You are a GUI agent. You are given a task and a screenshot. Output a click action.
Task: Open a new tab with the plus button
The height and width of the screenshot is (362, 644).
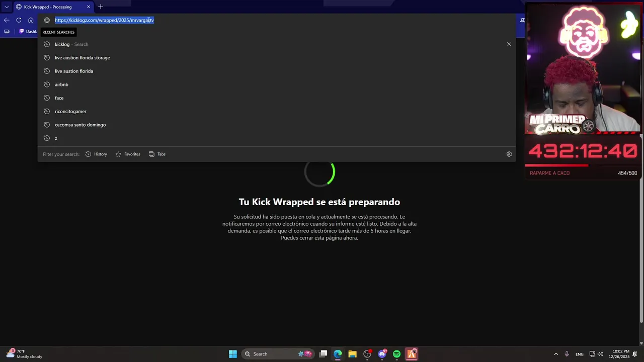(101, 7)
